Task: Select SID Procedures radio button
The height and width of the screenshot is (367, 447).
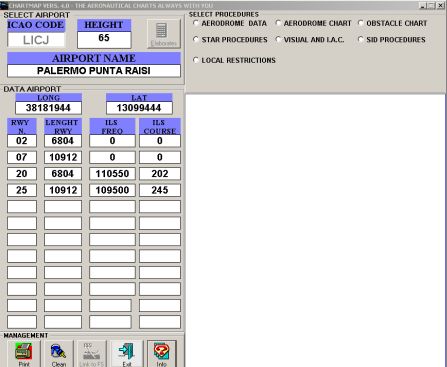Action: coord(361,39)
